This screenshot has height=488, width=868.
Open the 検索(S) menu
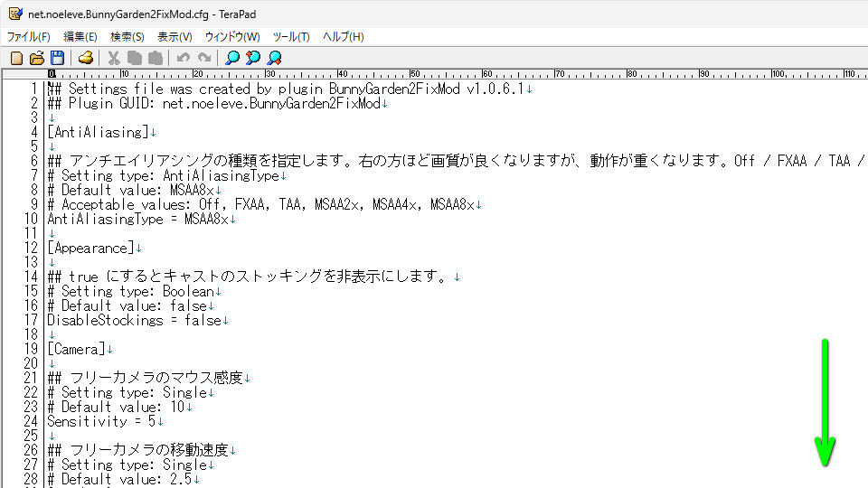[x=127, y=37]
